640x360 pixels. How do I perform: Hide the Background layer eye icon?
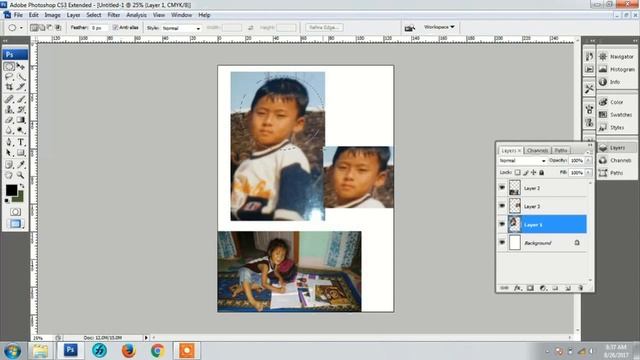(502, 242)
